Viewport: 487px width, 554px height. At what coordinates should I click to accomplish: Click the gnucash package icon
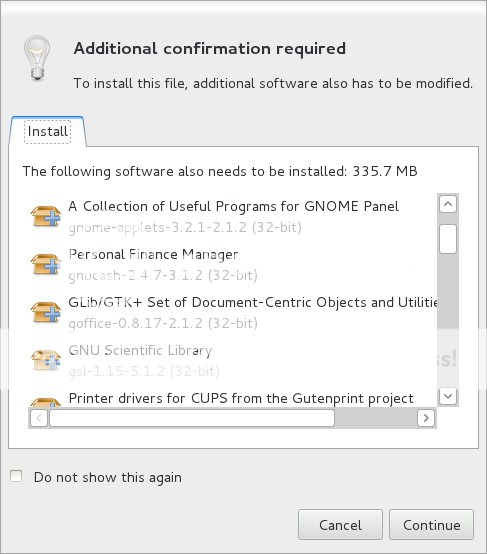[x=46, y=264]
